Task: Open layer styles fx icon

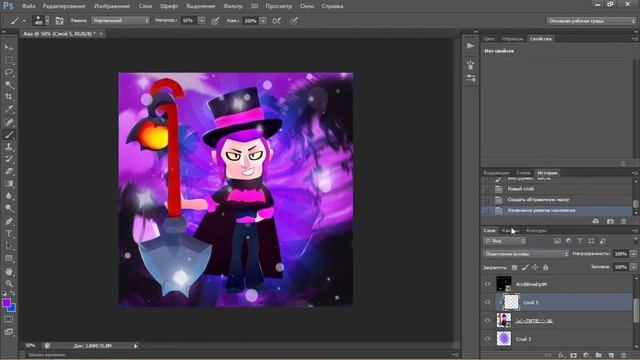Action: click(561, 355)
